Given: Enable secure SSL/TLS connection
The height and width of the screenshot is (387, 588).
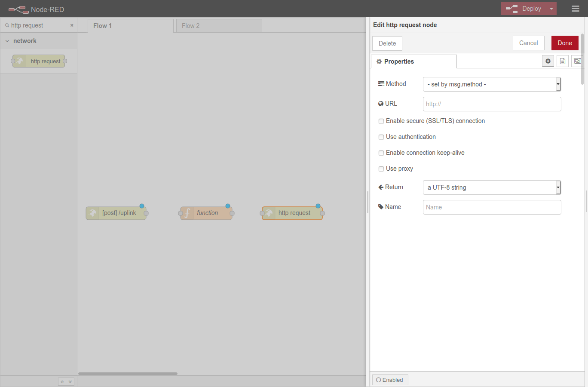Looking at the screenshot, I should pos(381,121).
